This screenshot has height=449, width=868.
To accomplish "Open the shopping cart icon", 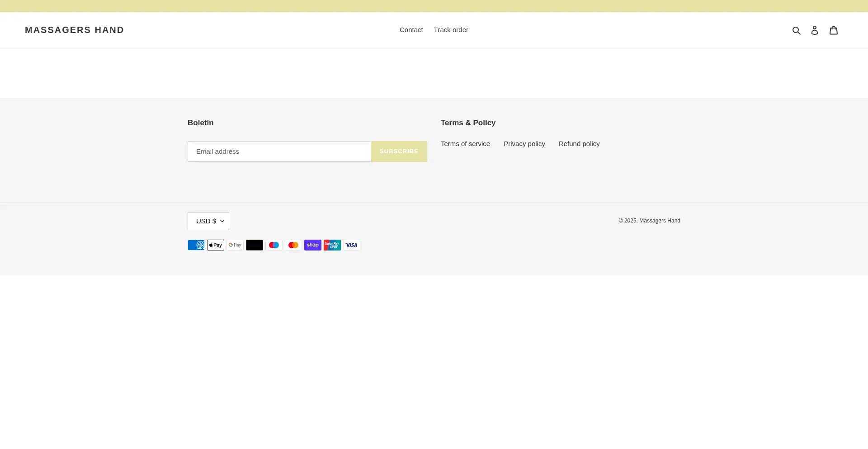I will point(833,30).
